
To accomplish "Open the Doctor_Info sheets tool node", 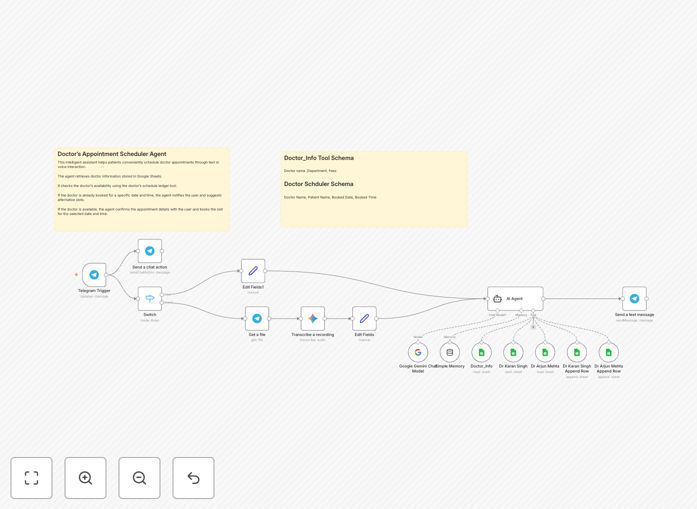I will (x=481, y=353).
